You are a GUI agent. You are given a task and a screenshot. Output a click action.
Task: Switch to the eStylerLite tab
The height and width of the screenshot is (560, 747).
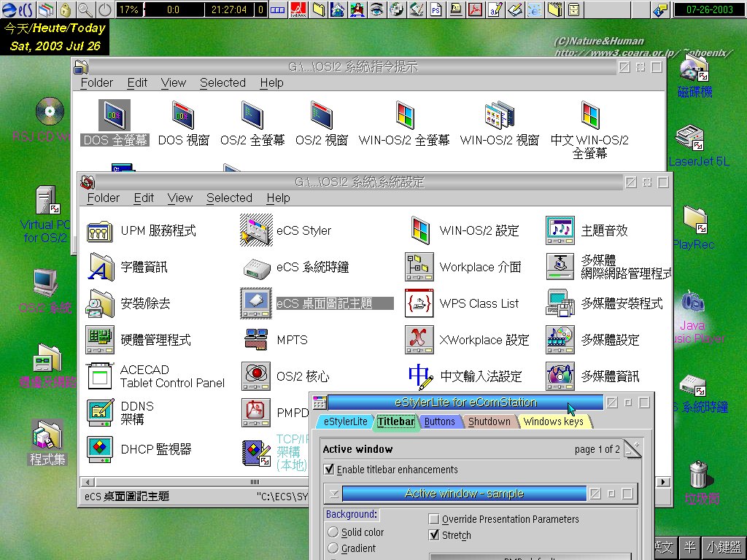pos(345,421)
